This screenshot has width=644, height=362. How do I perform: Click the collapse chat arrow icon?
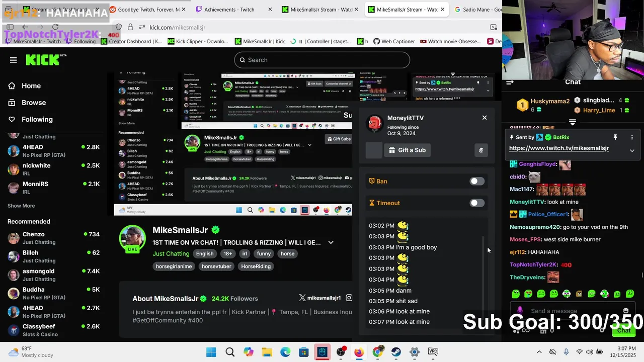510,82
